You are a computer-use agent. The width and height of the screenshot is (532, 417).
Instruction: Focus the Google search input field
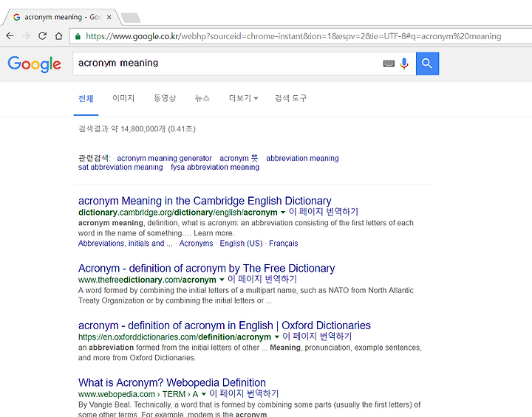click(228, 63)
